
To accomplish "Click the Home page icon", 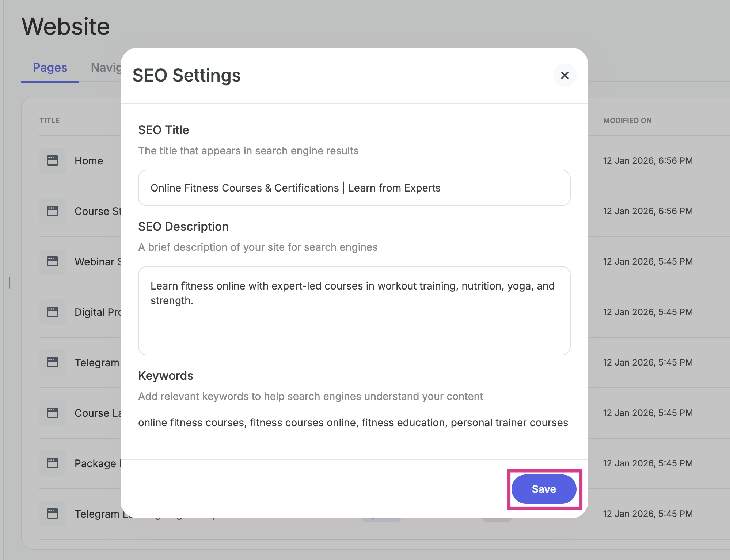I will coord(53,160).
